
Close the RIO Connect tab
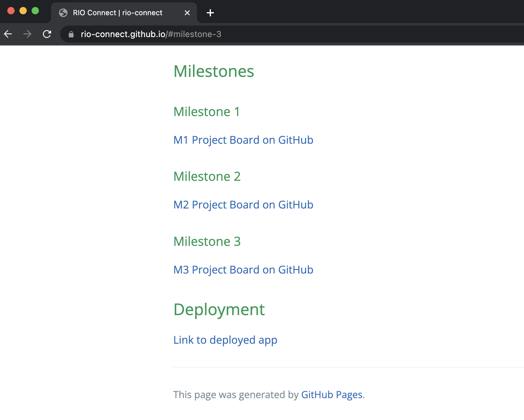[x=187, y=13]
